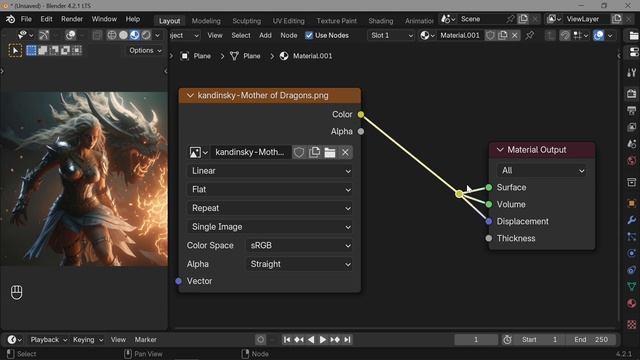Collapse the kandinsky-Mother of Dragons.png node
Screen dimensions: 640x360
190,96
